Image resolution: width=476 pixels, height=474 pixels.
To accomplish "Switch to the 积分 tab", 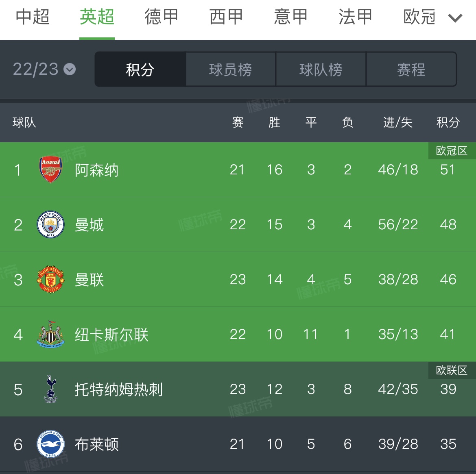I will click(x=140, y=69).
